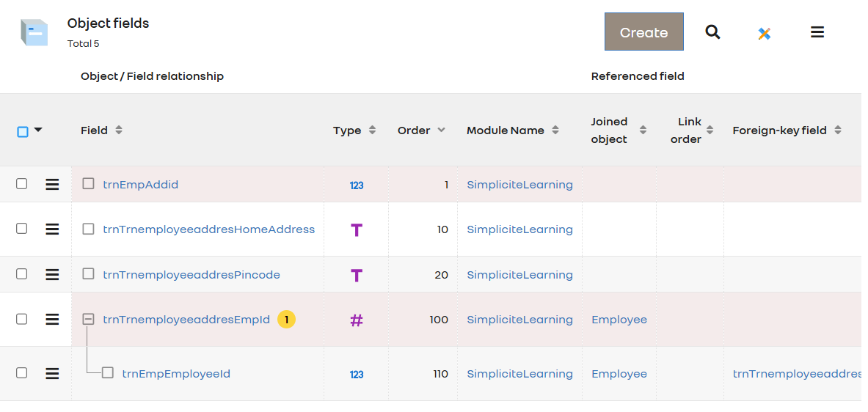Sort by the Order column
This screenshot has height=412, width=868.
point(421,130)
